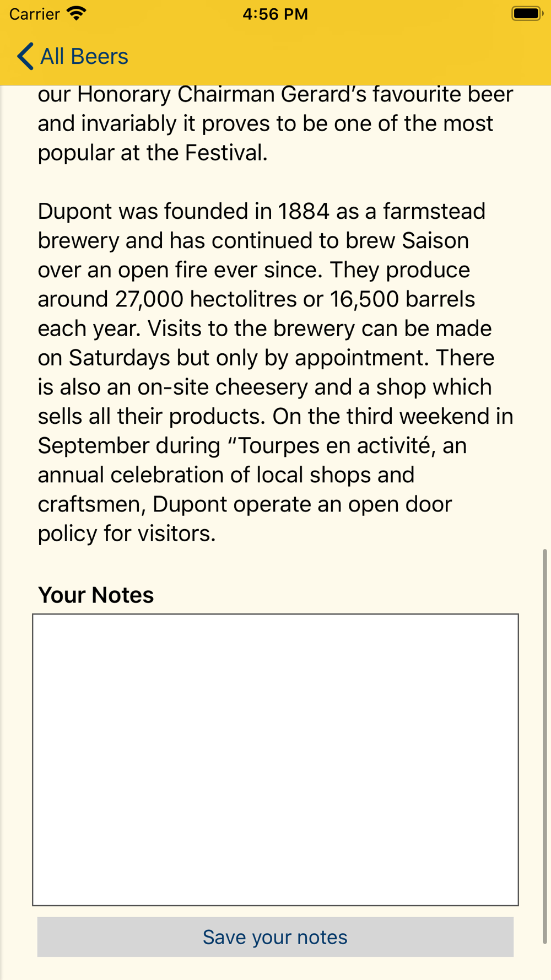The width and height of the screenshot is (551, 980).
Task: Go back via the All Beers label
Action: pos(84,56)
